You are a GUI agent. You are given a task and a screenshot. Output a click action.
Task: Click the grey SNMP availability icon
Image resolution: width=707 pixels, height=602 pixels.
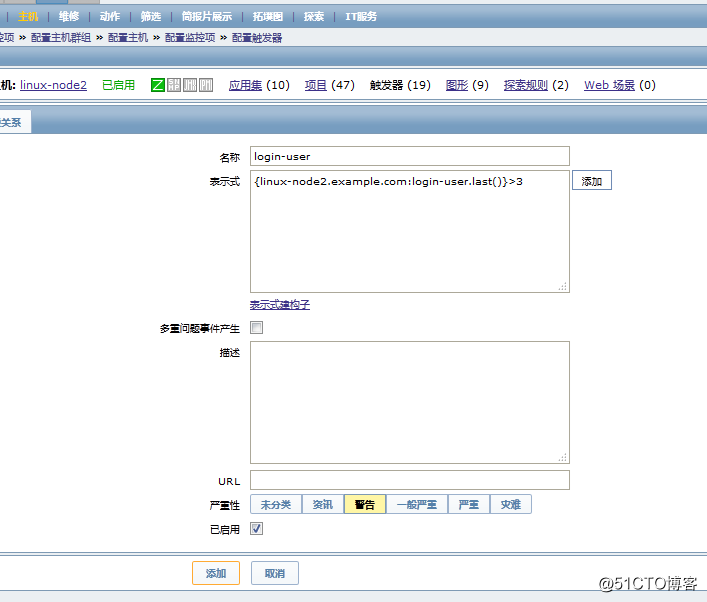pos(174,85)
